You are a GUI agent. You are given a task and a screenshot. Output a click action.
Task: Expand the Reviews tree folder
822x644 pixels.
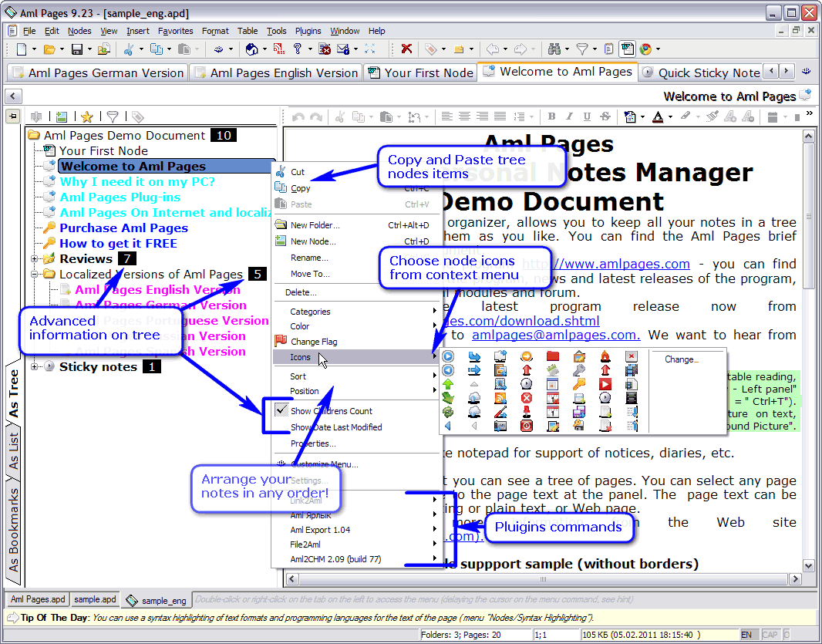pyautogui.click(x=35, y=259)
